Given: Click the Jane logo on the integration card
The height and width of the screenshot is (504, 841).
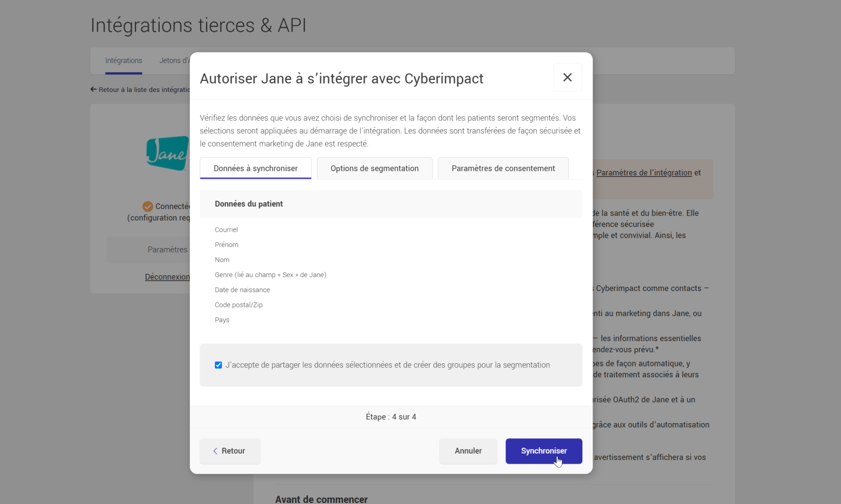Looking at the screenshot, I should coord(168,153).
